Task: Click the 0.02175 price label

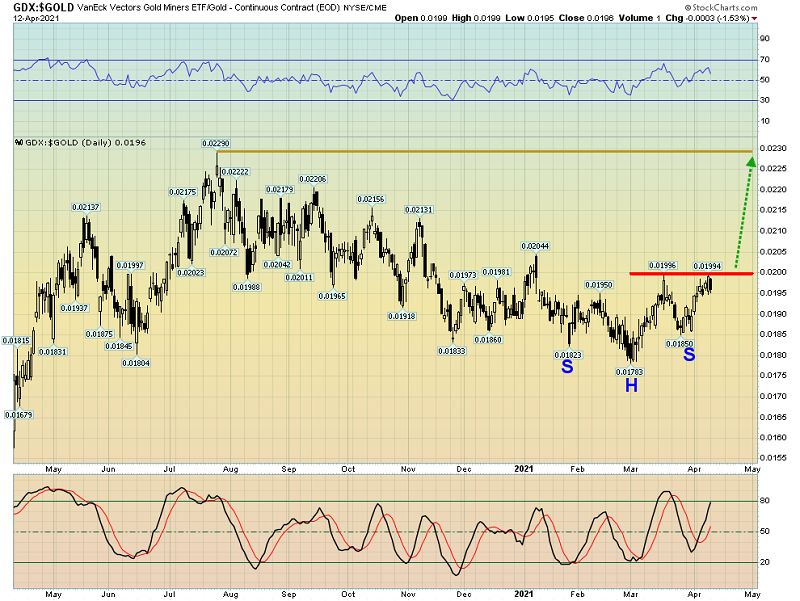Action: pyautogui.click(x=183, y=192)
